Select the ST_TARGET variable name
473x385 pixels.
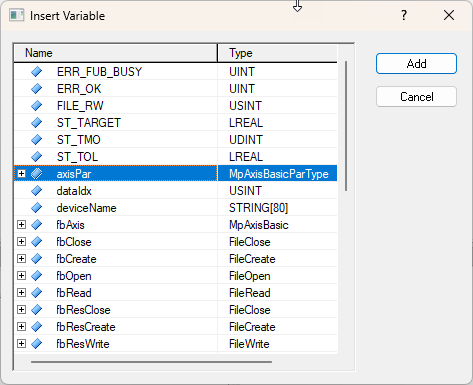coord(89,123)
